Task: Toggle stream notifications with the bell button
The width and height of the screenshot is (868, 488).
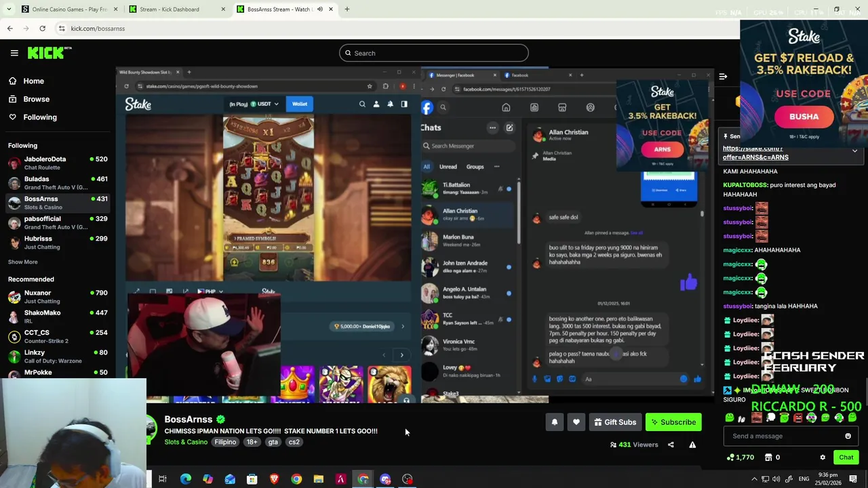Action: click(x=554, y=422)
